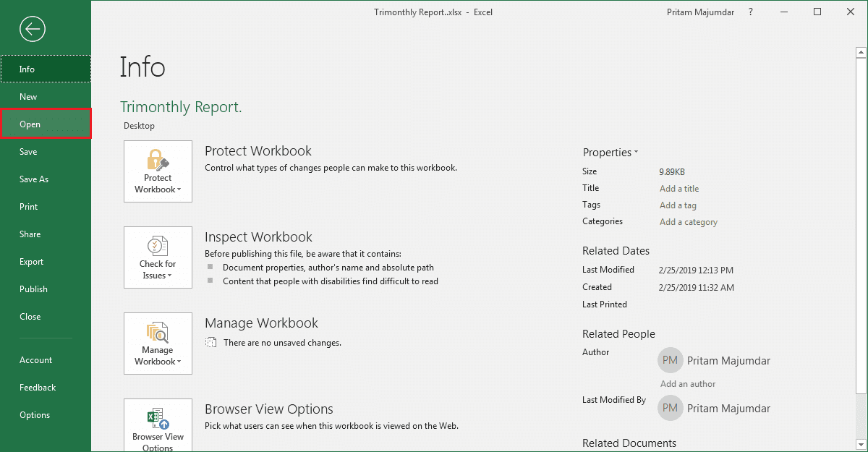Viewport: 868px width, 452px height.
Task: Click the Add a title field
Action: coord(679,189)
